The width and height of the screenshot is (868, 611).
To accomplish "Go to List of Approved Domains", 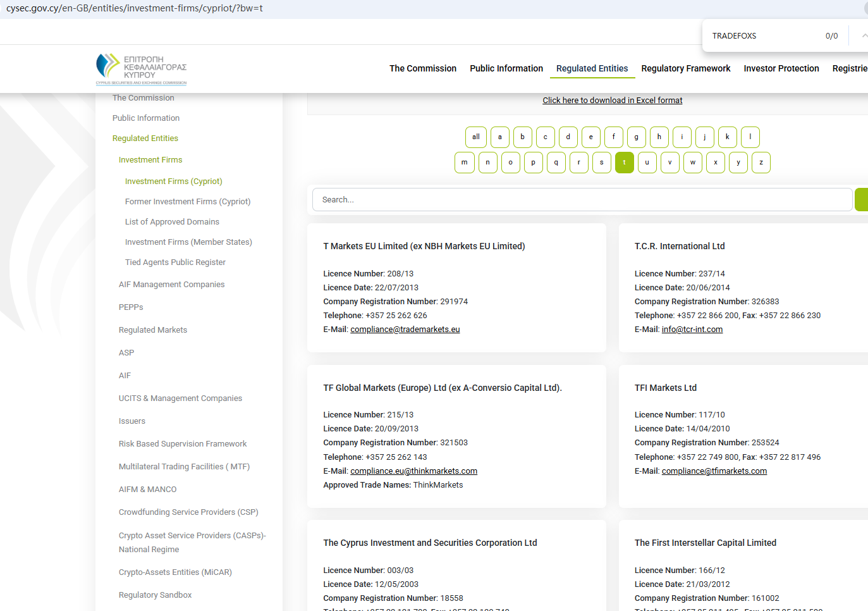I will [x=172, y=222].
